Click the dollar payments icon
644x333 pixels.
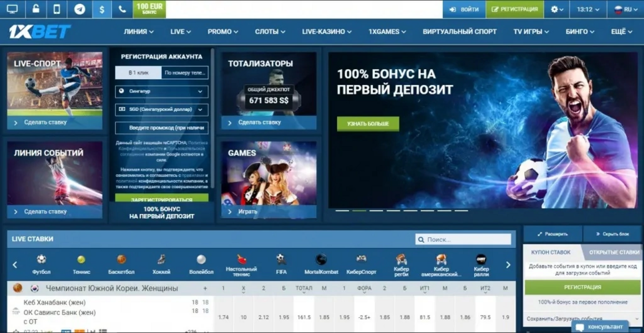pos(102,9)
